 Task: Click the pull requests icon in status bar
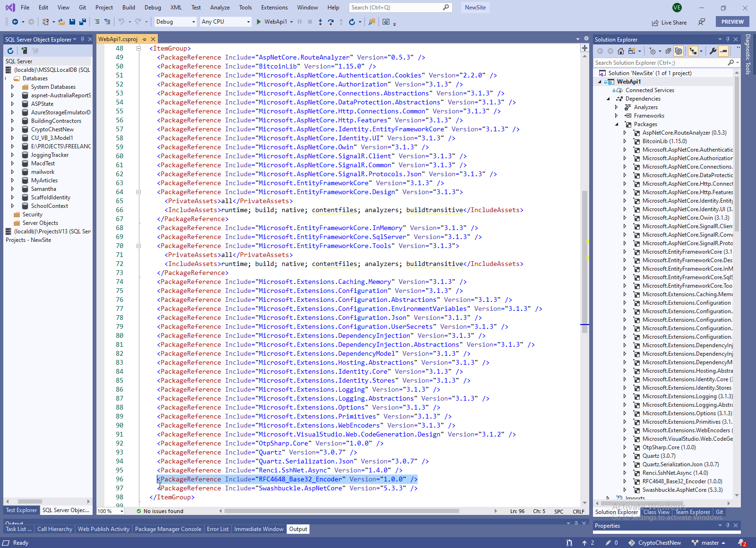(569, 543)
